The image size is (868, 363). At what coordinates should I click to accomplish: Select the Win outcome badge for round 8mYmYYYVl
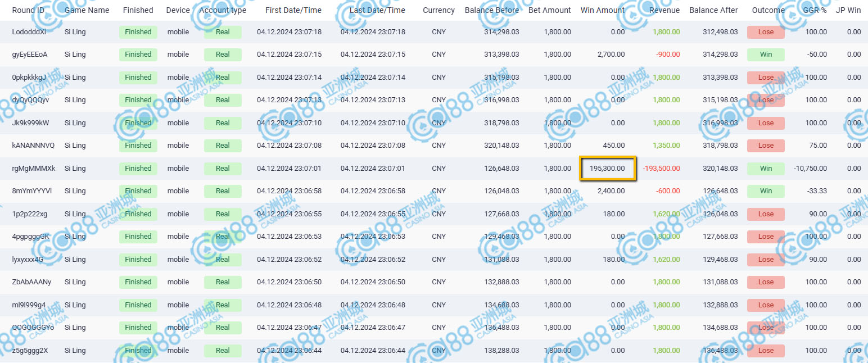click(x=766, y=191)
